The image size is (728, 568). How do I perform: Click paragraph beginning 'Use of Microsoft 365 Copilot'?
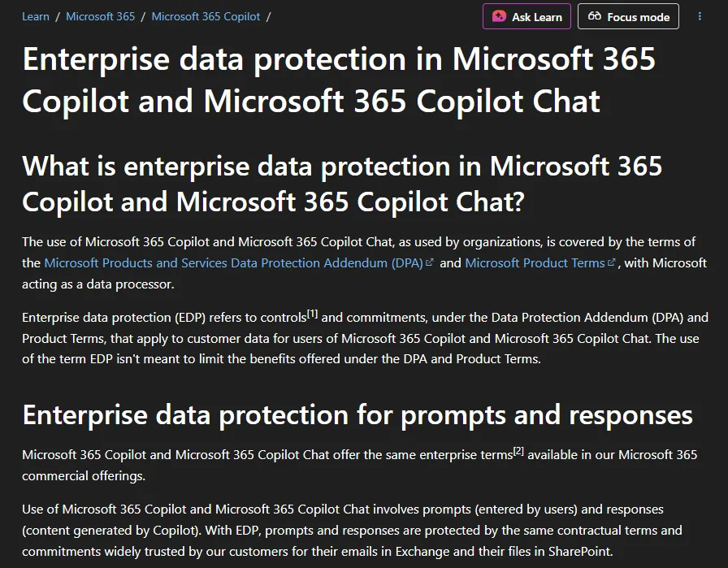click(352, 531)
